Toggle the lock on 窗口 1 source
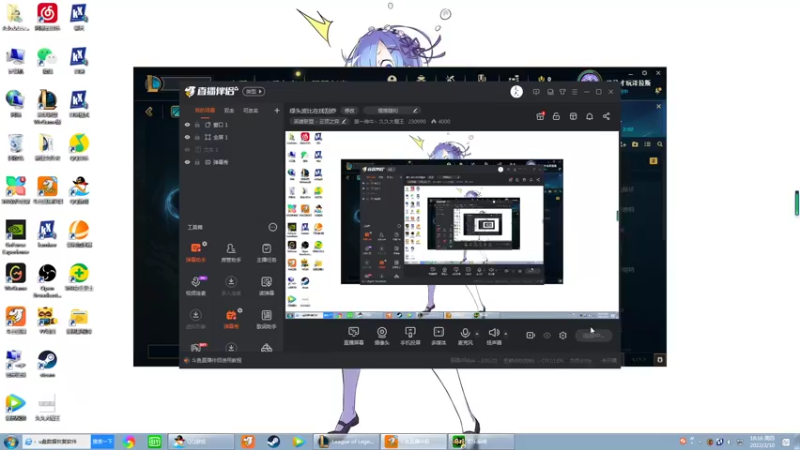The width and height of the screenshot is (800, 450). [197, 124]
